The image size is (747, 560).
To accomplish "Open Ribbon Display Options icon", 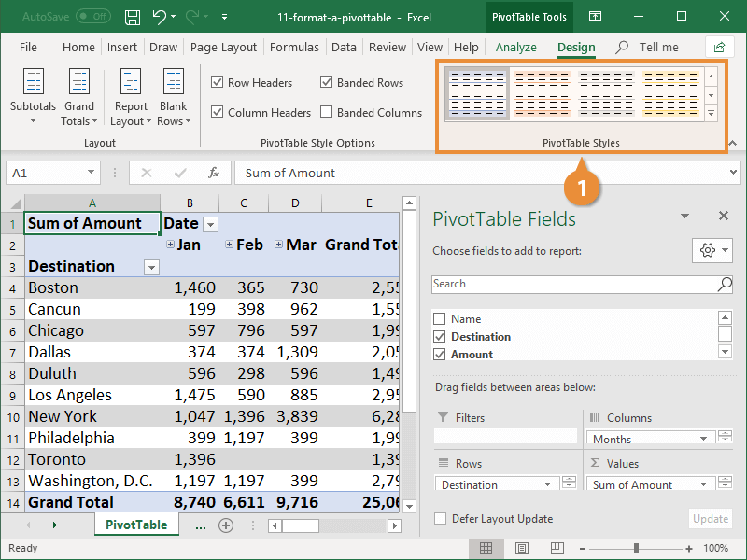I will (x=595, y=17).
